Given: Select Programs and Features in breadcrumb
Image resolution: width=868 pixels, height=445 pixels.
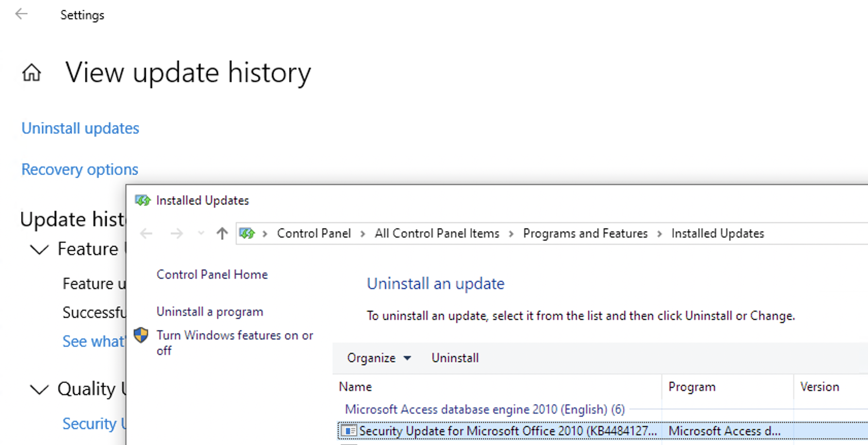Looking at the screenshot, I should (x=585, y=233).
